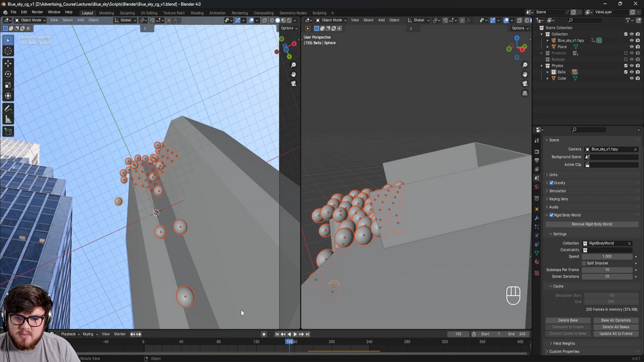This screenshot has height=362, width=644.
Task: Open View Layer properties tab
Action: point(537,169)
